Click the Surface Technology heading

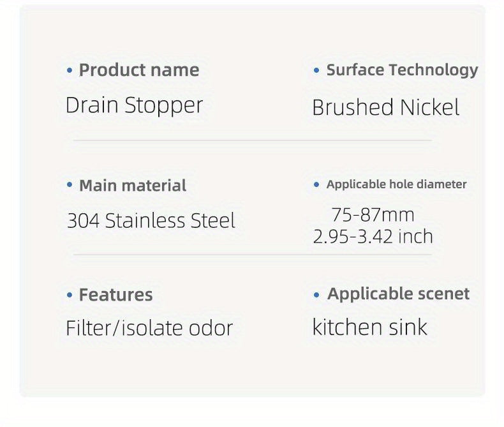point(402,70)
